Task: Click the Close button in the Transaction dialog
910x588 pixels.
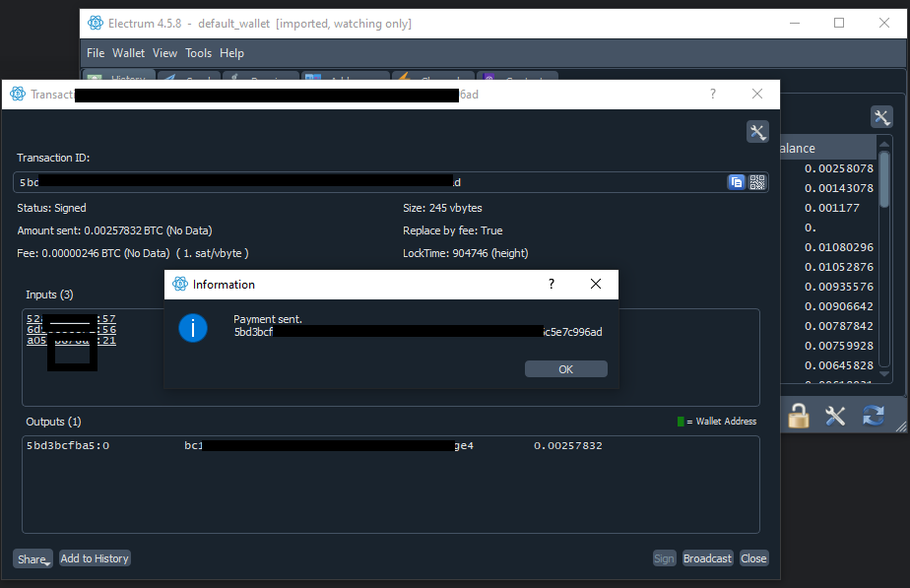Action: point(753,558)
